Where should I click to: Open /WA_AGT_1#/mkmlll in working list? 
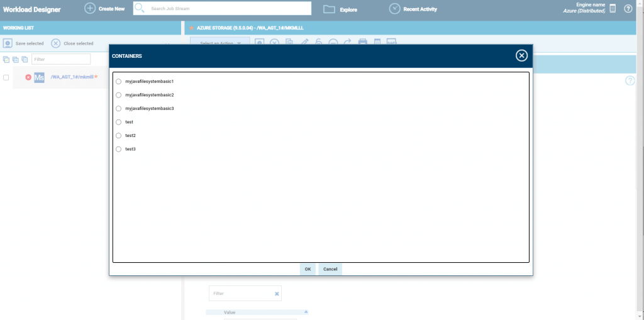[72, 77]
